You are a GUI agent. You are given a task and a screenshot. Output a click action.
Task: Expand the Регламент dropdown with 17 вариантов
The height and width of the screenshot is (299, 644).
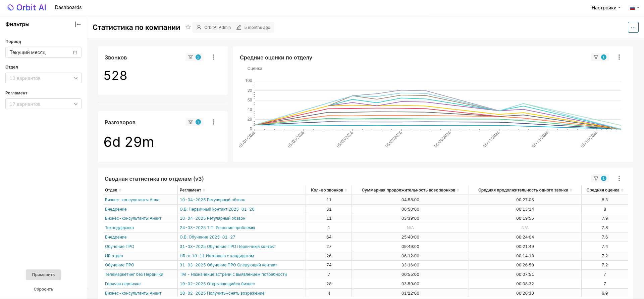tap(43, 104)
